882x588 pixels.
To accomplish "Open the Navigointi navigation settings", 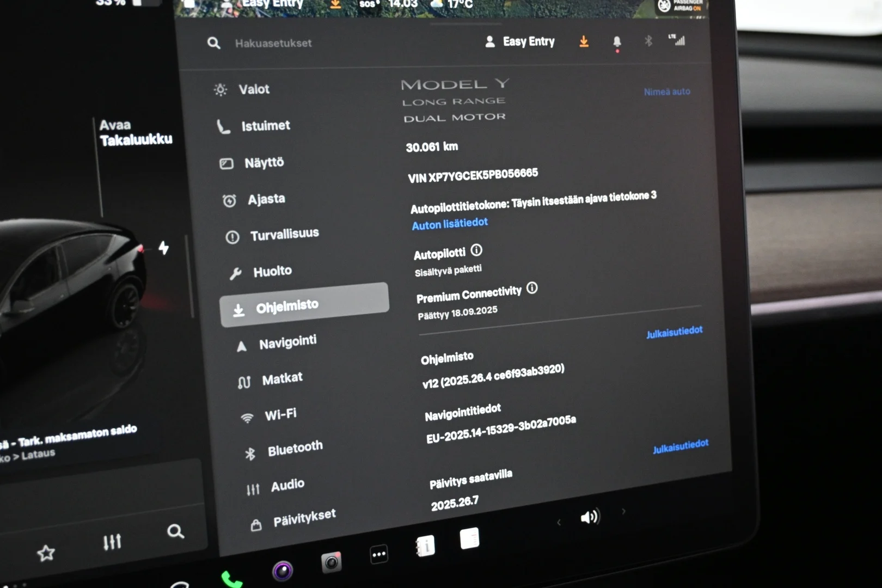I will [276, 343].
